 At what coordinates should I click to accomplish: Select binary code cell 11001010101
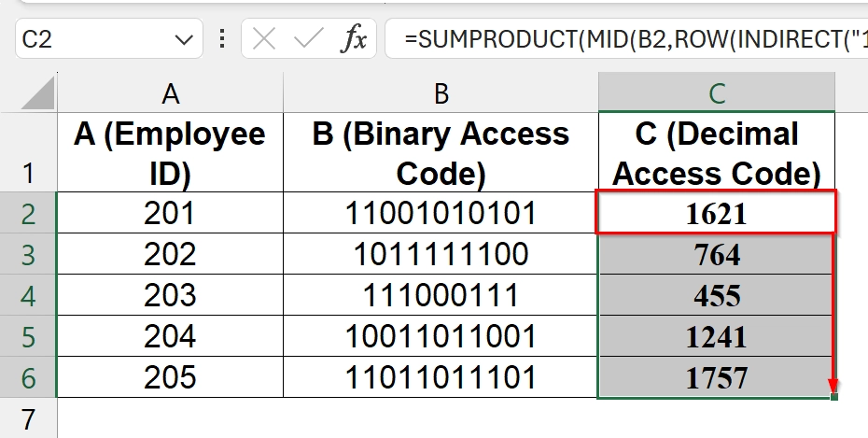[441, 213]
